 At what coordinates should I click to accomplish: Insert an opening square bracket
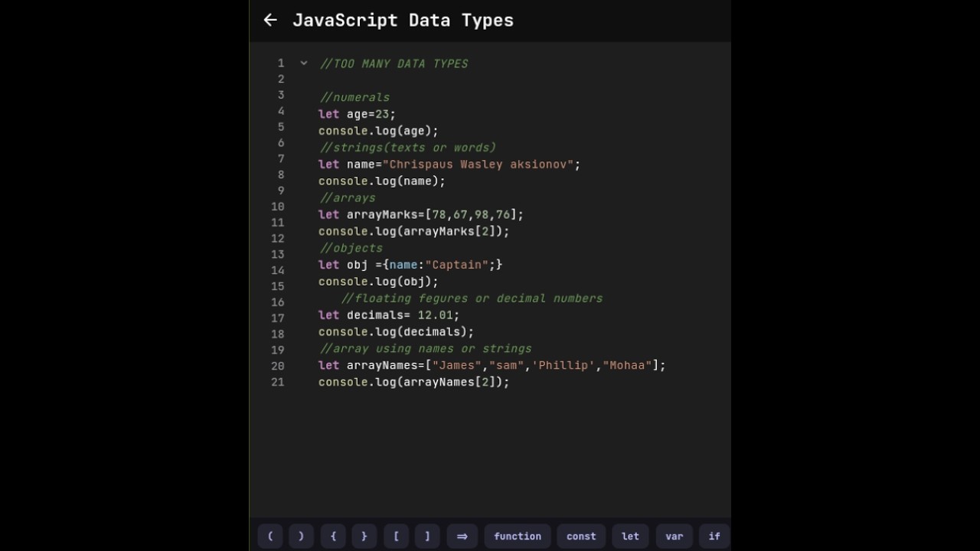click(x=396, y=536)
